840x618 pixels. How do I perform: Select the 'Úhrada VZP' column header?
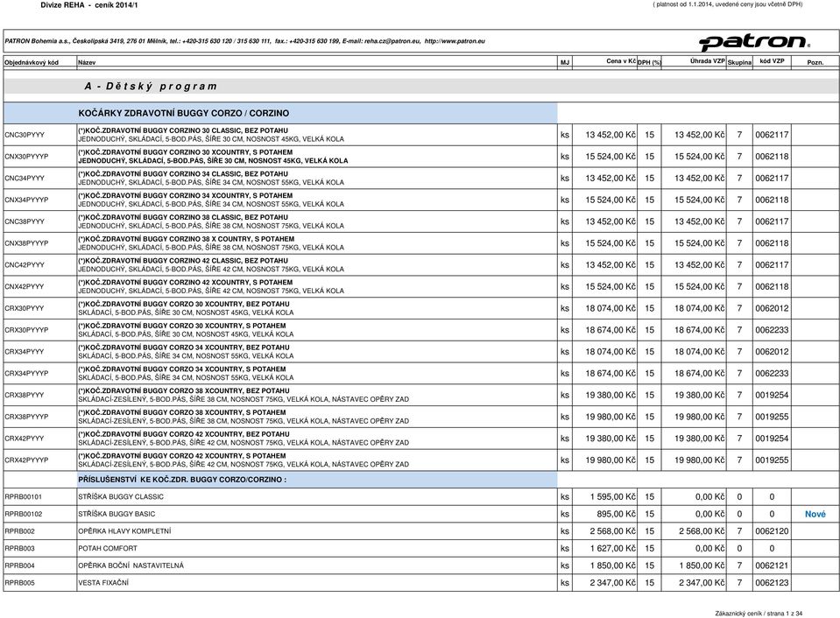(x=707, y=61)
